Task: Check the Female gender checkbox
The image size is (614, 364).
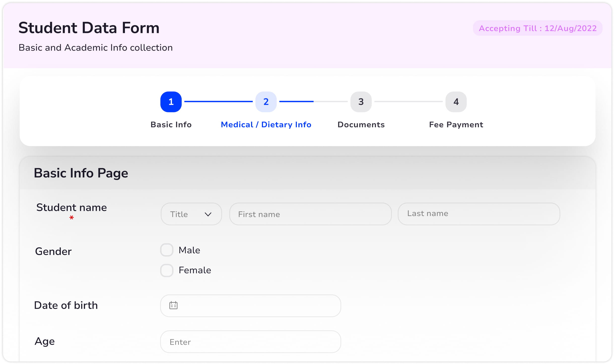Action: [x=167, y=270]
